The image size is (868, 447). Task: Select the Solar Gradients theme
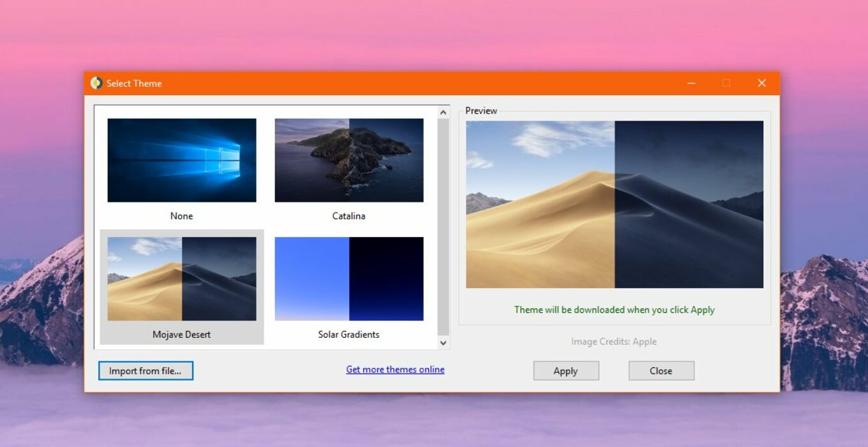[348, 278]
